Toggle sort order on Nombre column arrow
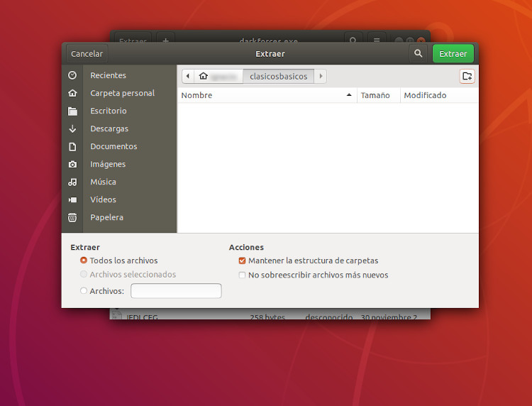 click(x=349, y=95)
